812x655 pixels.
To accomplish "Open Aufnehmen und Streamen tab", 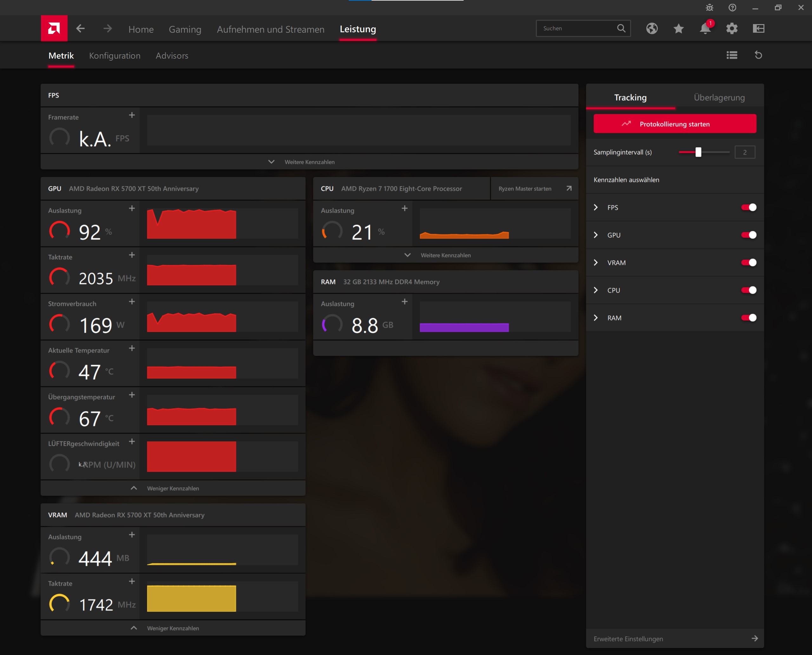I will point(271,29).
